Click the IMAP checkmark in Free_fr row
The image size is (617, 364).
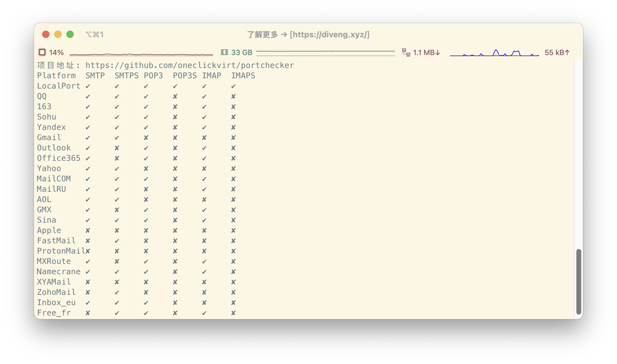click(204, 313)
